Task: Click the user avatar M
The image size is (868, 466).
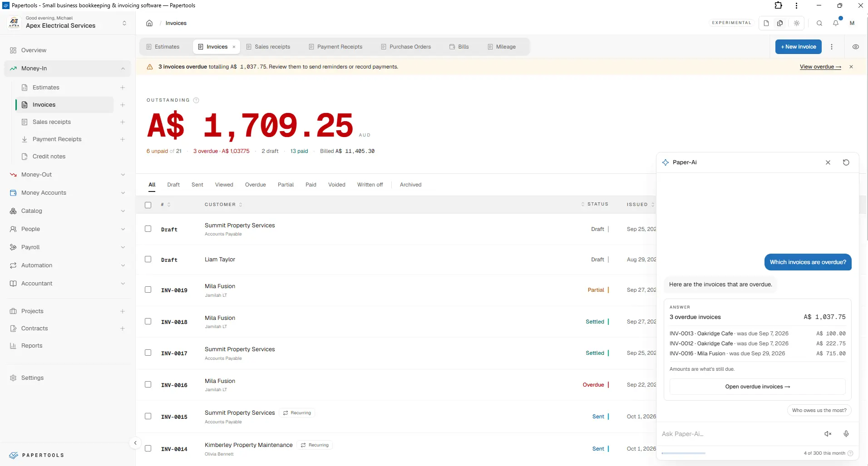Action: [852, 23]
